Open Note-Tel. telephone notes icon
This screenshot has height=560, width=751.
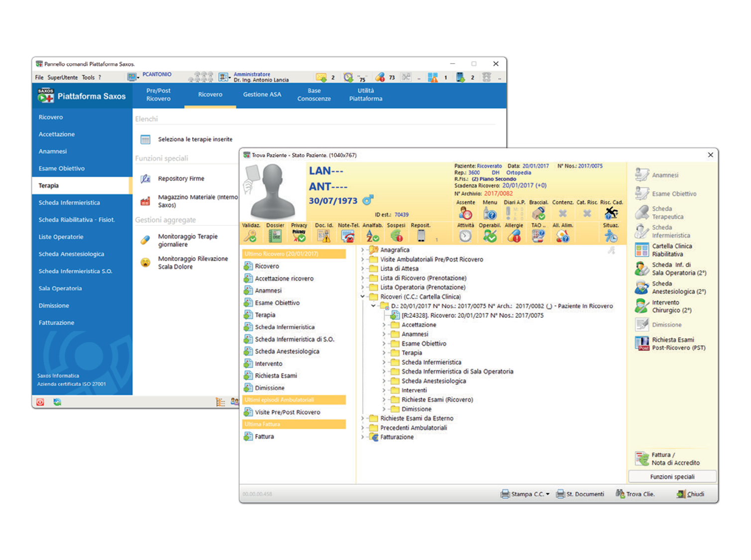[x=348, y=236]
